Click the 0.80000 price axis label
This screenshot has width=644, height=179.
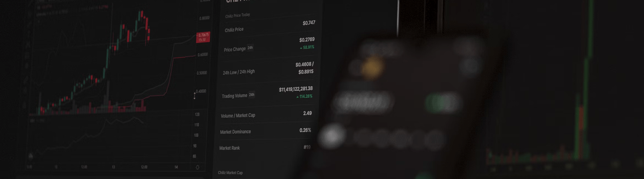tap(203, 18)
